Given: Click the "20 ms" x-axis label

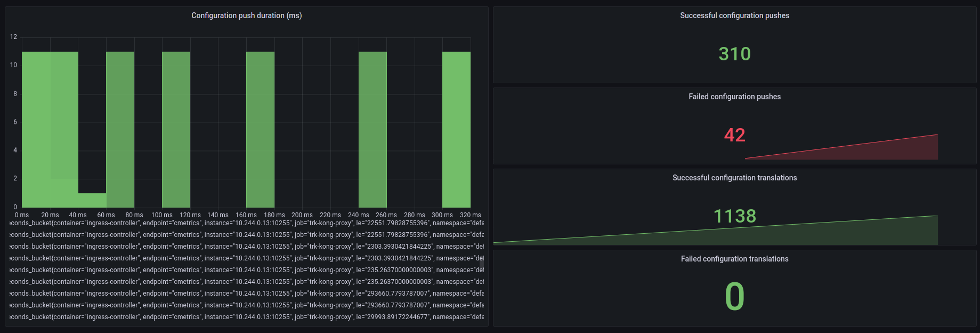Looking at the screenshot, I should click(x=50, y=215).
